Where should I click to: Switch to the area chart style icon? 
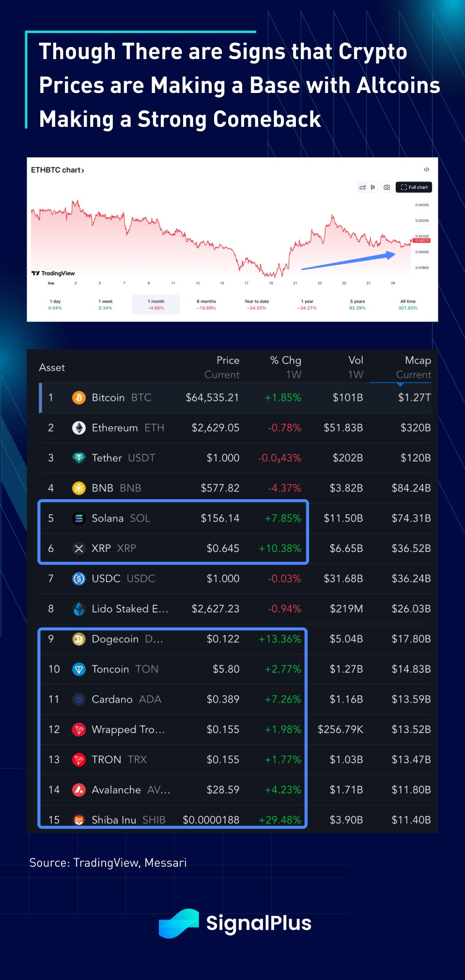click(362, 187)
